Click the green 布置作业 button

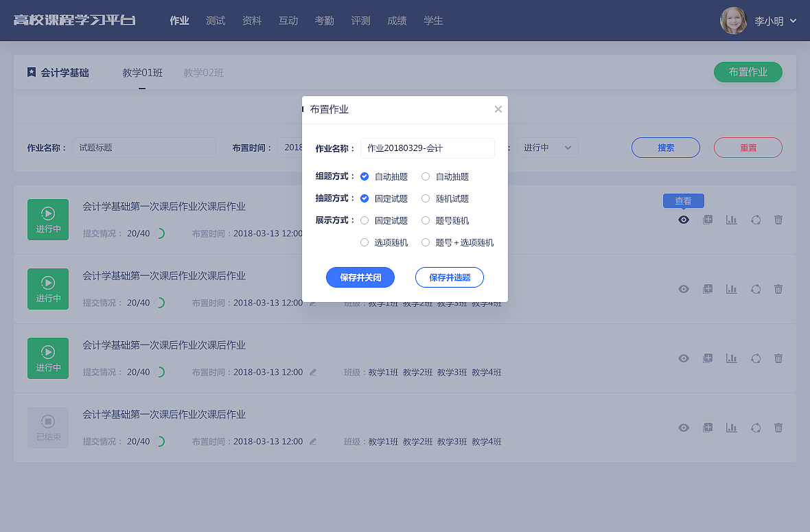748,72
